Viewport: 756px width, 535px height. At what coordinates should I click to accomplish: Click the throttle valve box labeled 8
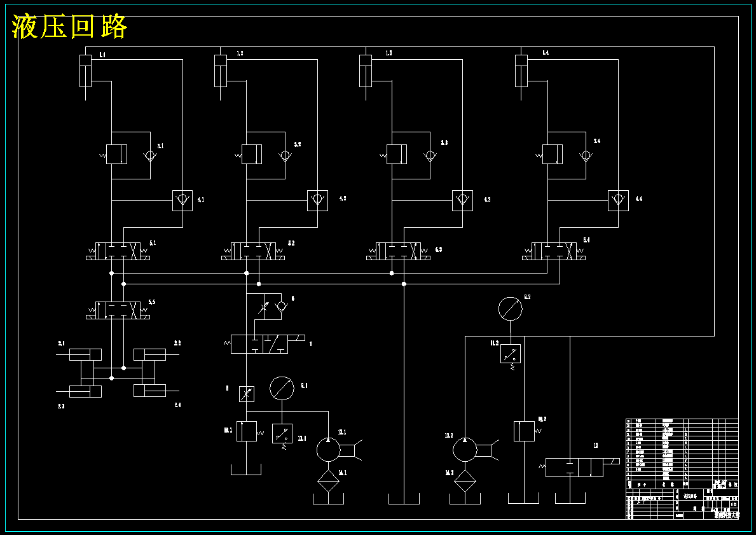[x=246, y=394]
